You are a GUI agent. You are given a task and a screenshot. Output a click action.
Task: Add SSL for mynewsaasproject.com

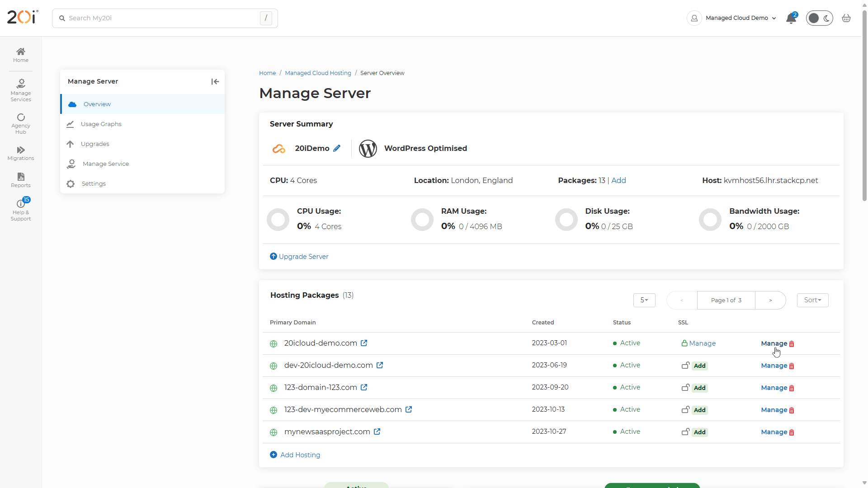tap(699, 432)
